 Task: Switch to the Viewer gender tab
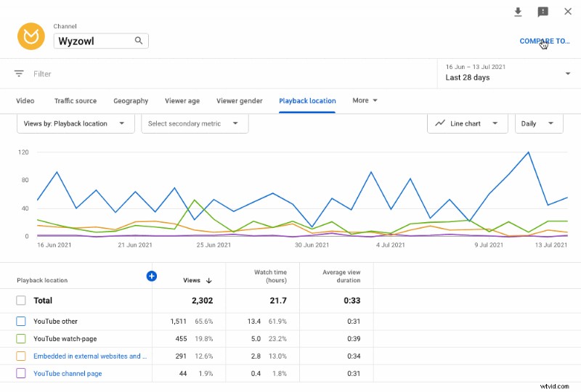click(x=240, y=101)
